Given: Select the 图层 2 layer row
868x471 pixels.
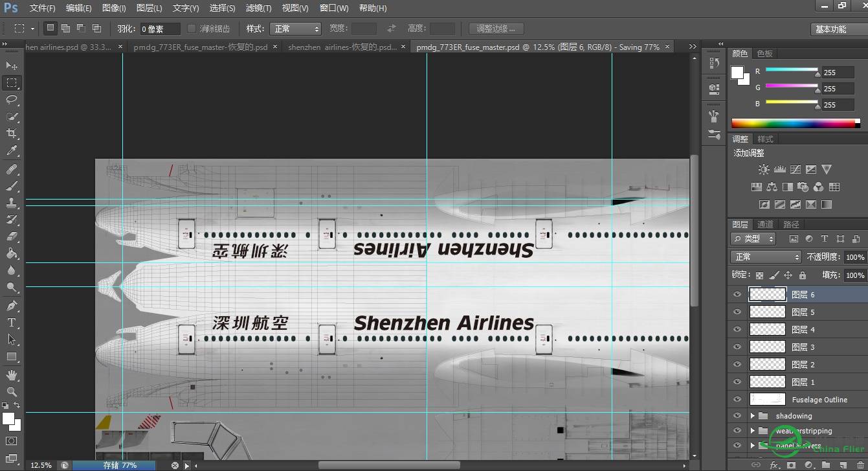Looking at the screenshot, I should [797, 364].
